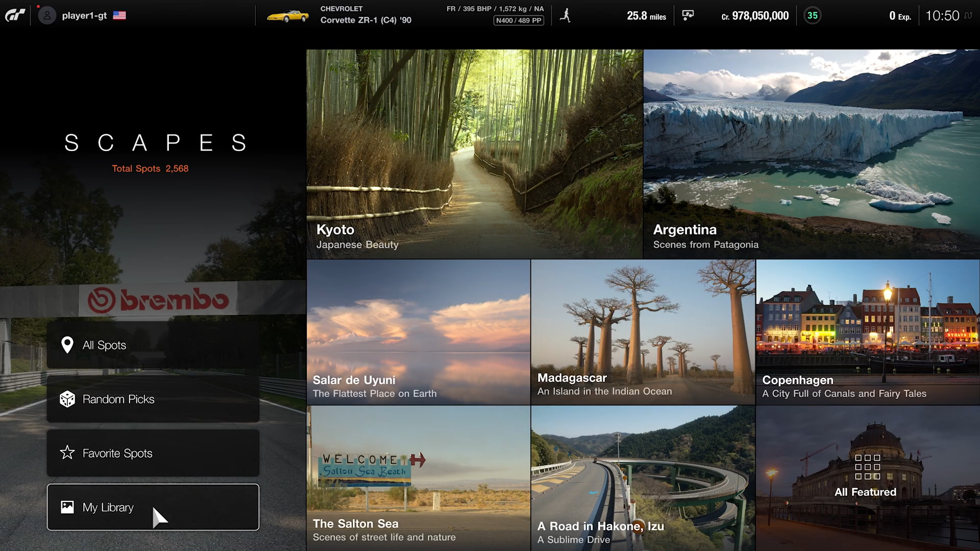Click the Favorite Spots star icon
The width and height of the screenshot is (980, 551).
pyautogui.click(x=67, y=453)
